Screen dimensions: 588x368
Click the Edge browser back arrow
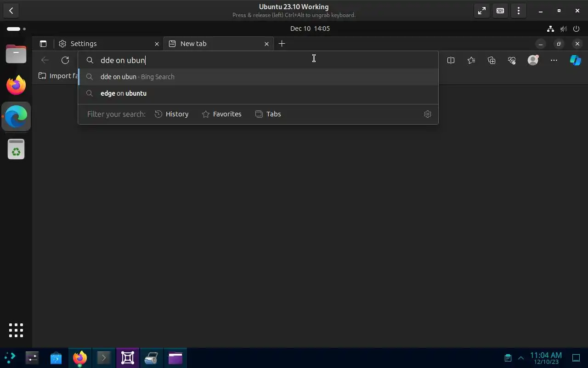tap(45, 60)
